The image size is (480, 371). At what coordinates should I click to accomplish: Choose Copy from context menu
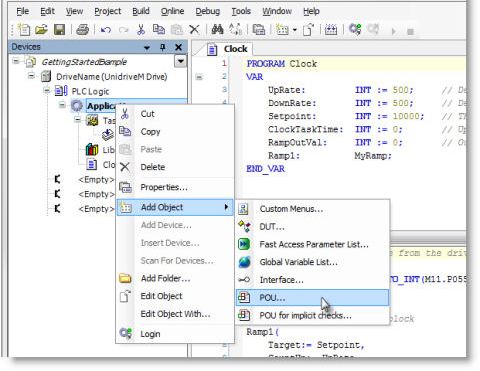tap(175, 131)
